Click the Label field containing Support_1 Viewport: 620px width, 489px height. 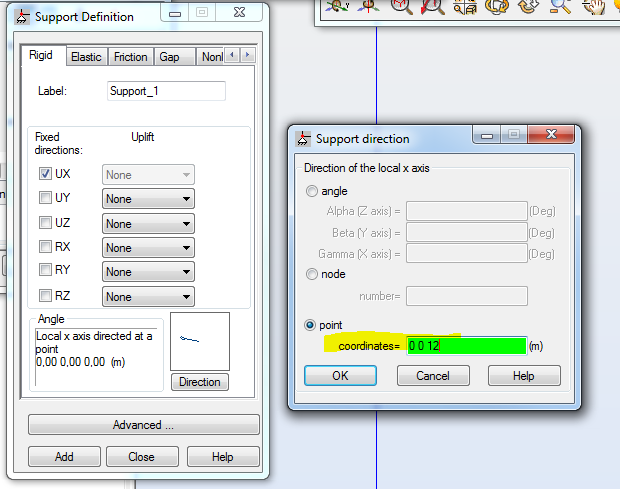tap(166, 91)
